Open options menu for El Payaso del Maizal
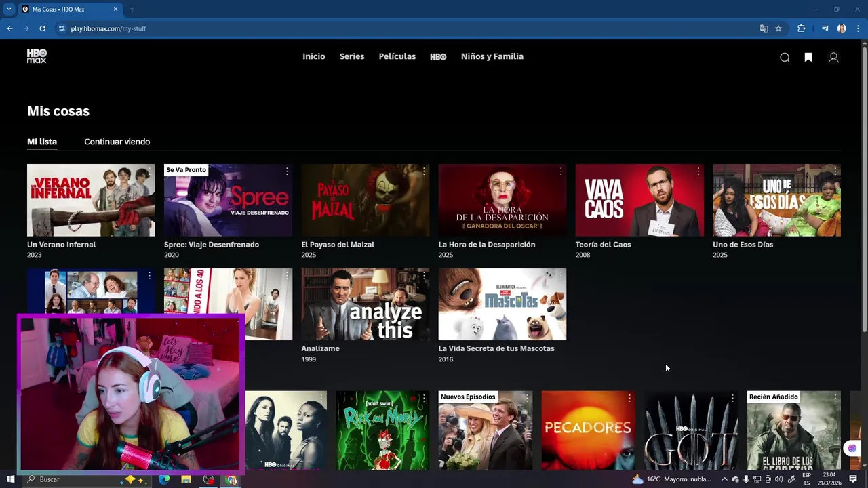This screenshot has height=488, width=868. click(424, 171)
